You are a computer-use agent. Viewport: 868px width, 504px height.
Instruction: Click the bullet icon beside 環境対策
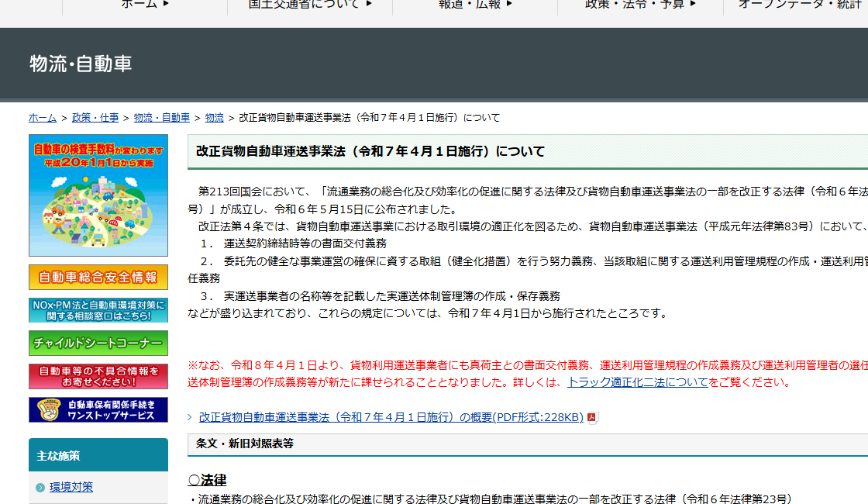pyautogui.click(x=40, y=488)
